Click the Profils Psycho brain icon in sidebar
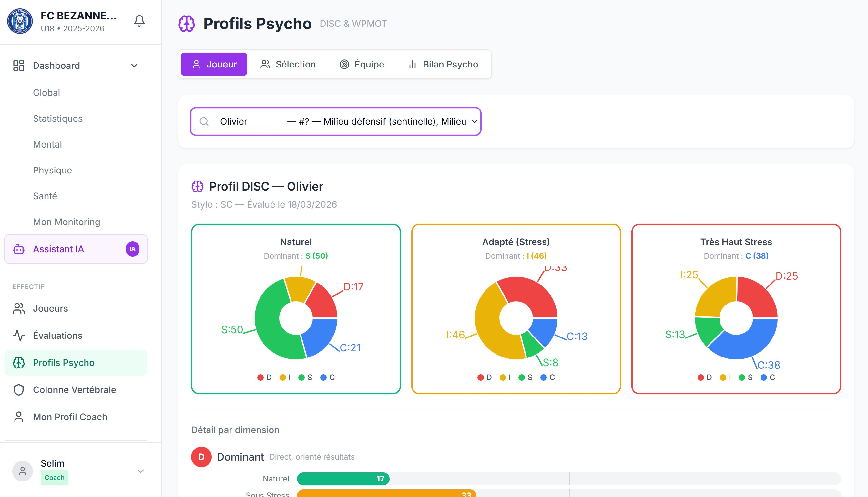Image resolution: width=868 pixels, height=497 pixels. pyautogui.click(x=18, y=363)
